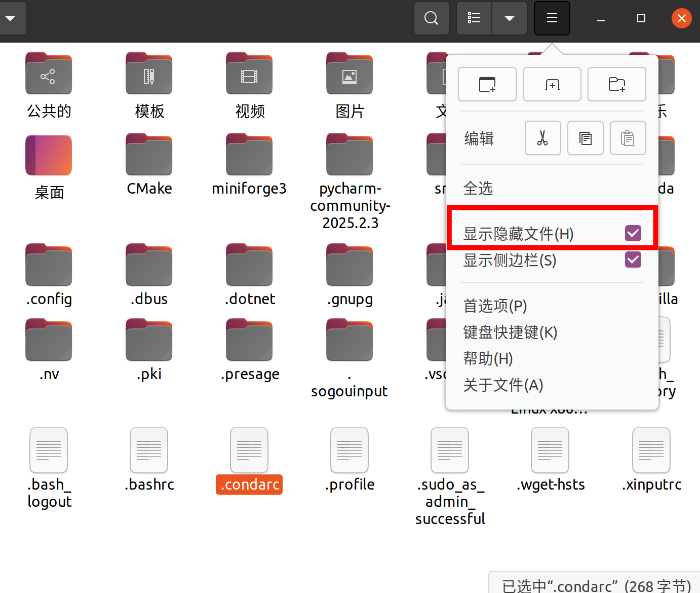This screenshot has width=700, height=593.
Task: Open the path bar dropdown arrow
Action: click(10, 18)
